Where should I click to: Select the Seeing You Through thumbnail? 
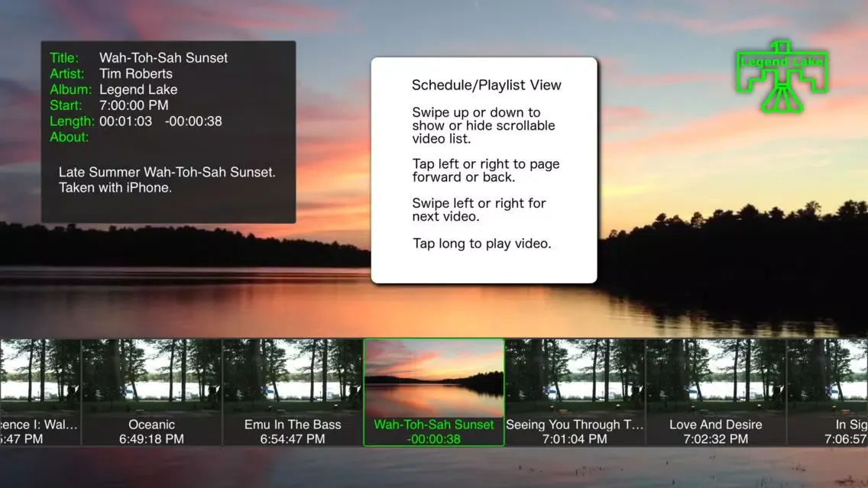click(575, 393)
